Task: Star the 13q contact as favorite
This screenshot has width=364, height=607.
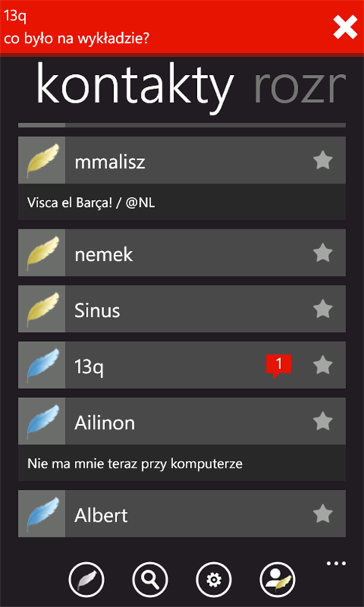Action: 323,365
